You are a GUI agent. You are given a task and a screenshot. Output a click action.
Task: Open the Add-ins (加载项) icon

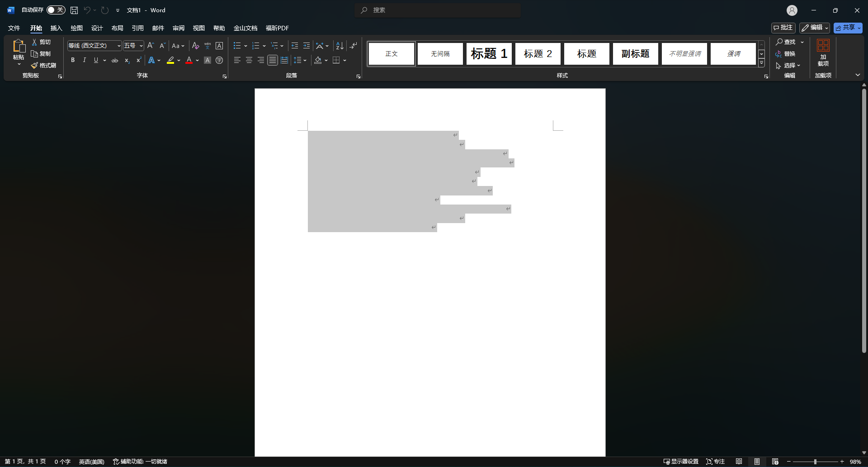tap(823, 52)
